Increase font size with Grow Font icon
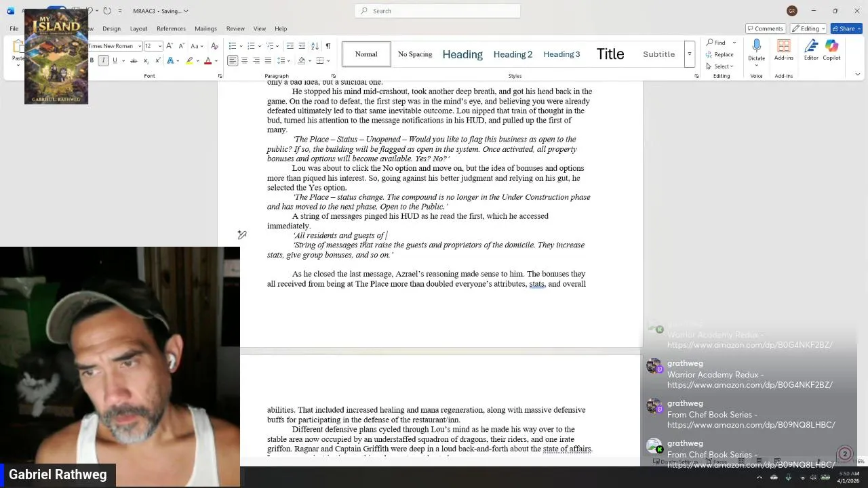Viewport: 868px width, 488px height. [x=170, y=46]
